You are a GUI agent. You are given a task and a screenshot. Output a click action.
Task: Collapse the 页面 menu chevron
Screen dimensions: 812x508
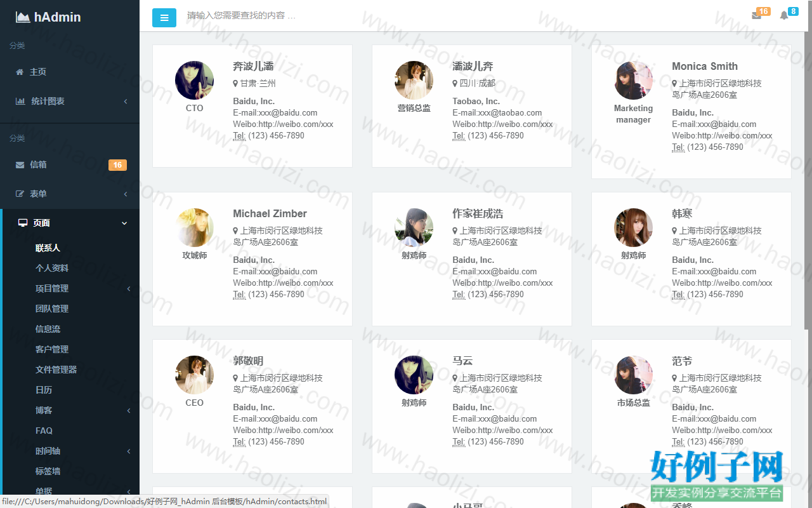point(124,224)
